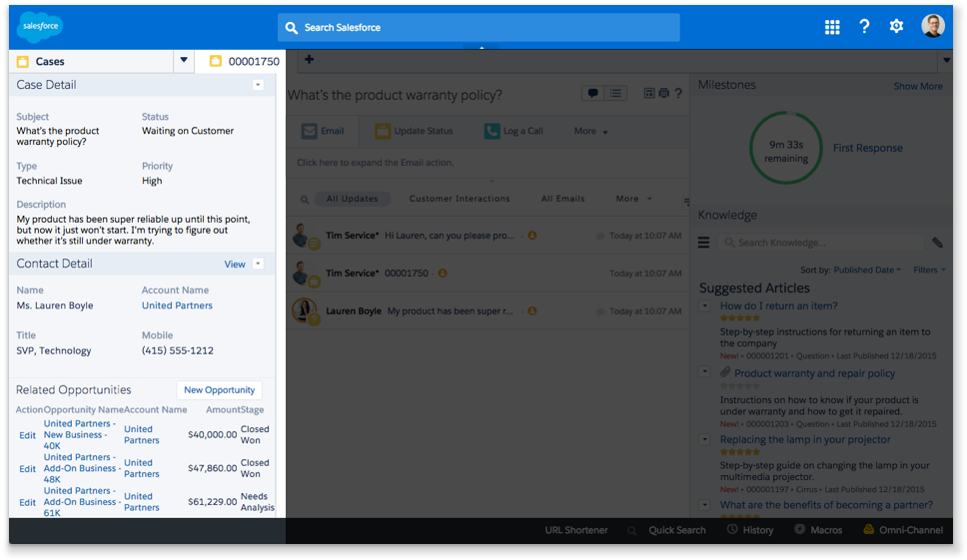Open the Filters dropdown
This screenshot has height=560, width=967.
929,270
